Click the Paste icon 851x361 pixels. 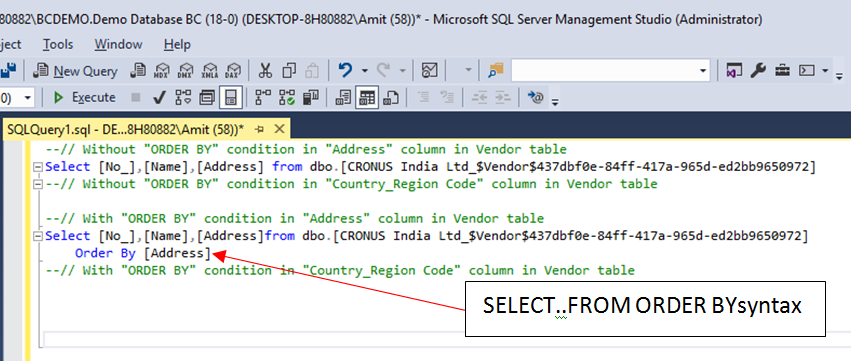point(312,71)
